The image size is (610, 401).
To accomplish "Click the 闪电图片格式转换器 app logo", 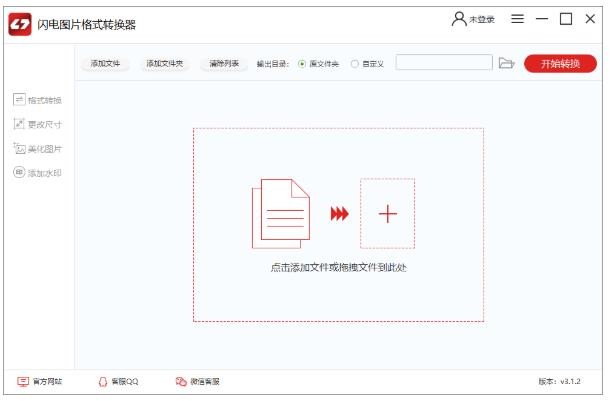I will click(x=20, y=25).
